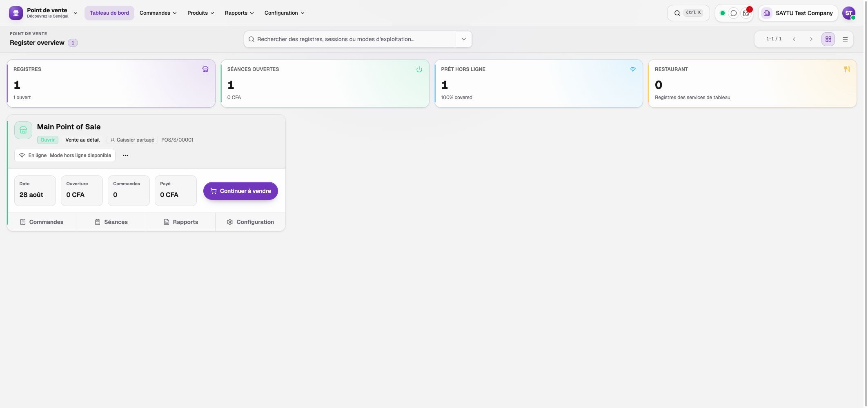Click the Main Point of Sale title

coord(69,127)
